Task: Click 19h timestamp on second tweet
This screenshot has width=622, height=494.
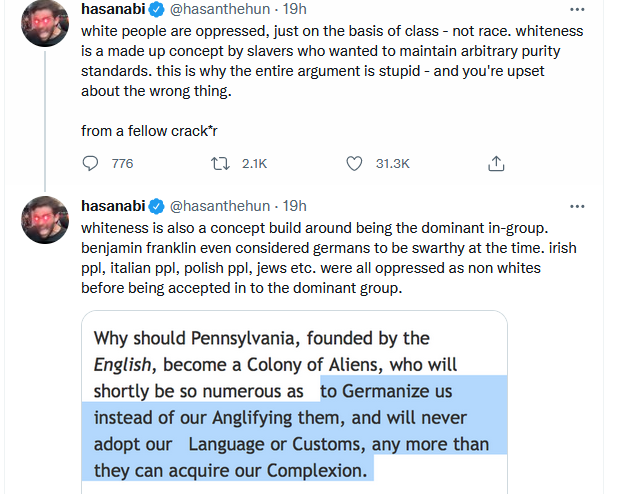Action: click(x=294, y=206)
